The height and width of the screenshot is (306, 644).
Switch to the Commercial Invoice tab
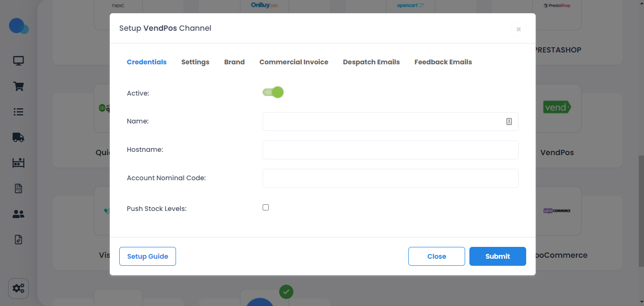coord(294,62)
